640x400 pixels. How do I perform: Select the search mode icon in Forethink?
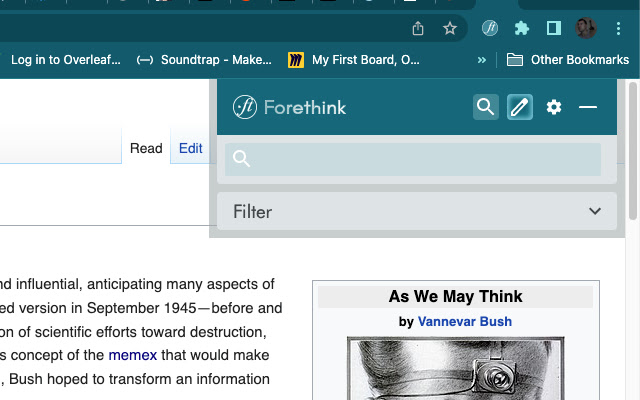(486, 107)
